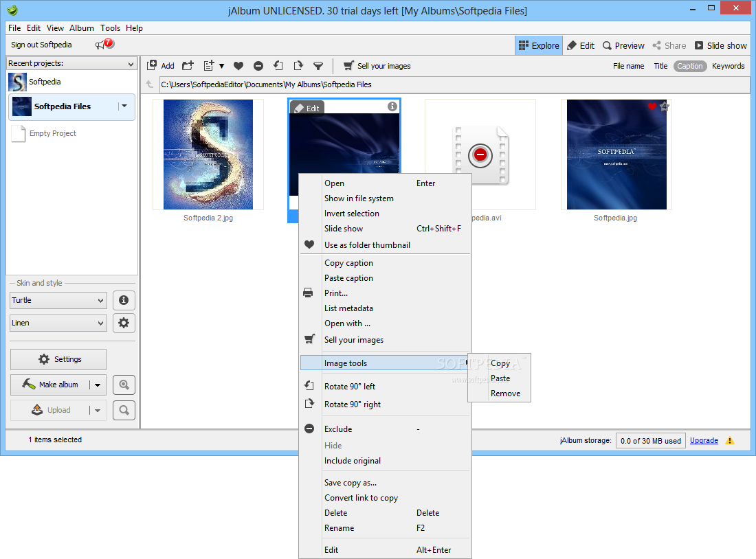Click the Share view button

click(x=669, y=45)
